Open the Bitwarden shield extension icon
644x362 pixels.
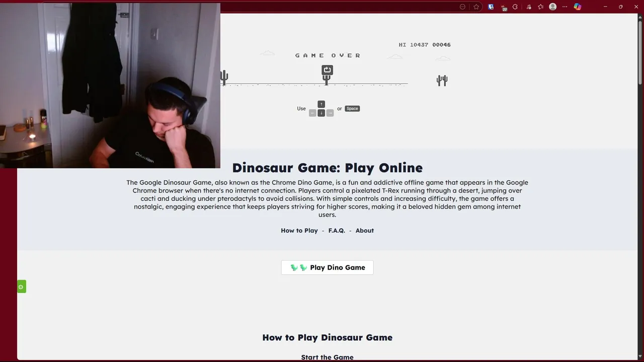tap(491, 7)
